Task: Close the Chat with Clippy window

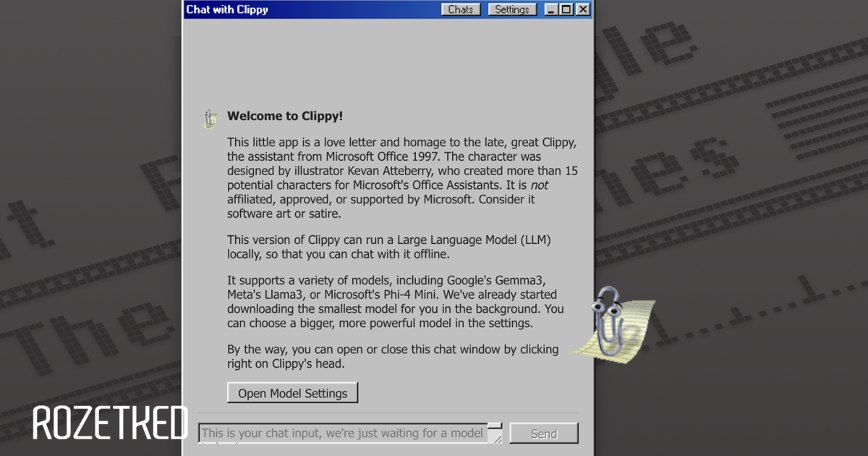Action: click(x=582, y=9)
